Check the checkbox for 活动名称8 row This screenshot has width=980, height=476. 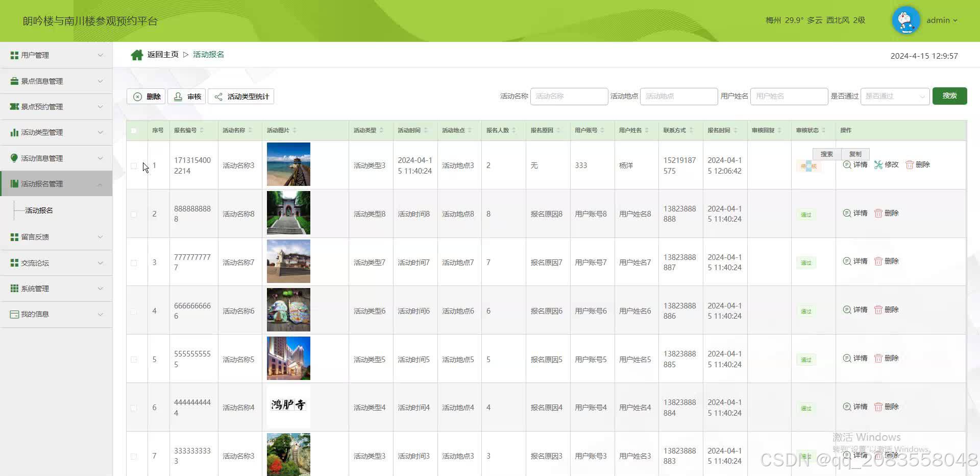coord(134,215)
